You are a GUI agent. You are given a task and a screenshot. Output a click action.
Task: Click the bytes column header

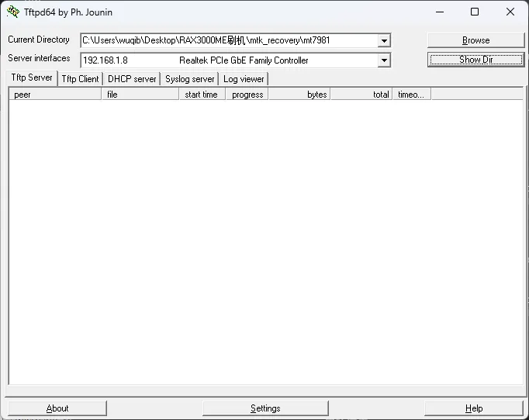pyautogui.click(x=299, y=95)
